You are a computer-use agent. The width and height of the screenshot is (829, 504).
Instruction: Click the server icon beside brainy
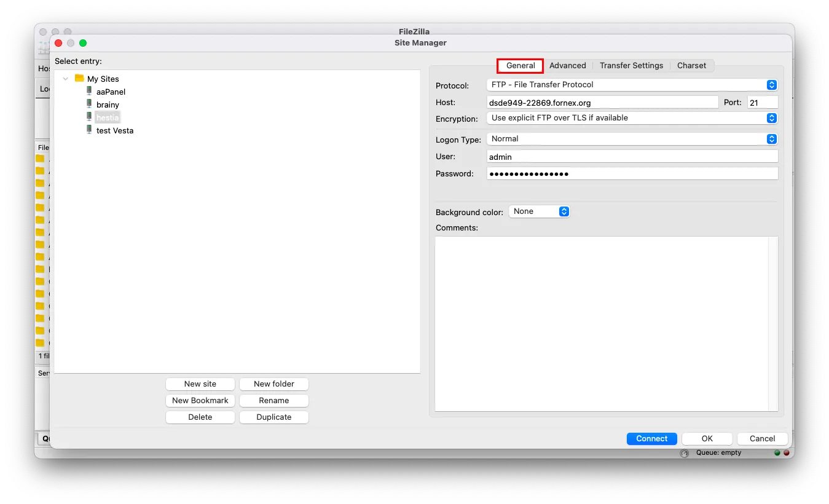point(89,104)
